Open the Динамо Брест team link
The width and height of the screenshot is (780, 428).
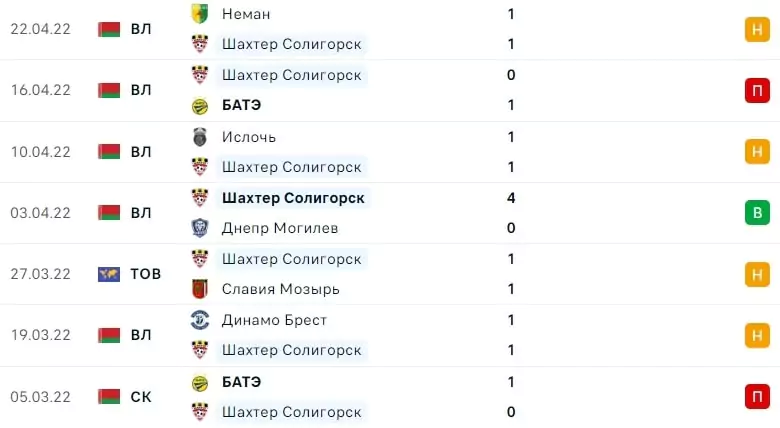[274, 320]
